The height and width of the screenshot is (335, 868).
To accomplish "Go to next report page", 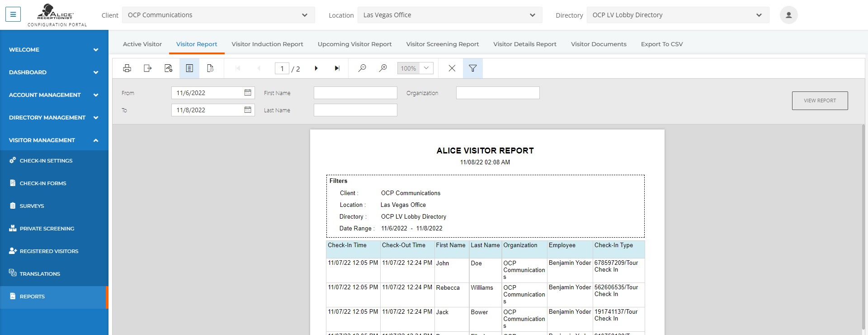I will [x=316, y=68].
